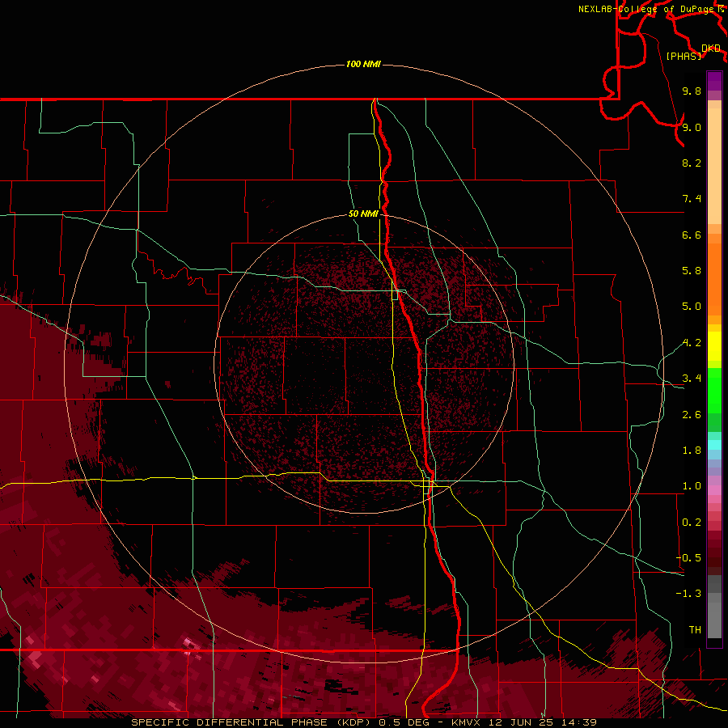
Task: Pick the purple top segment of color bar
Action: point(714,81)
